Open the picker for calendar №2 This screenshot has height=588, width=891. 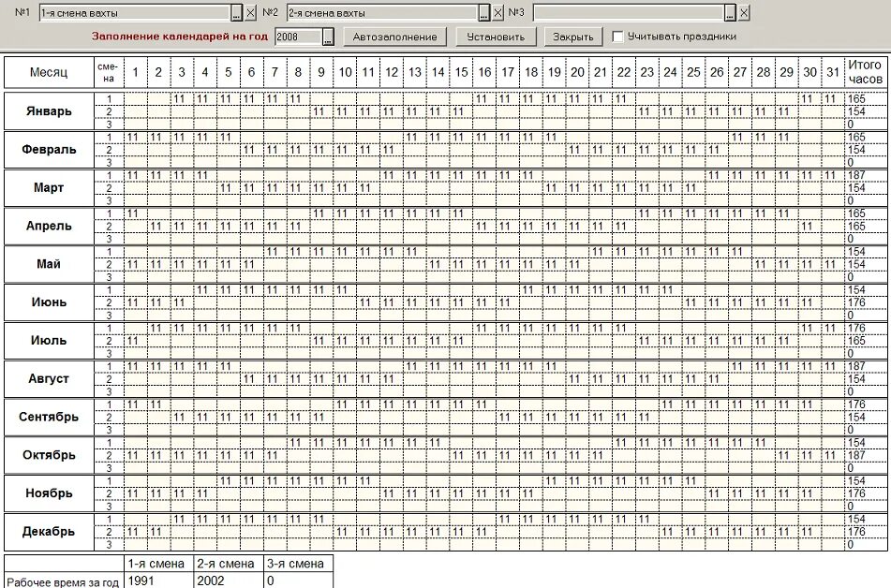point(483,12)
